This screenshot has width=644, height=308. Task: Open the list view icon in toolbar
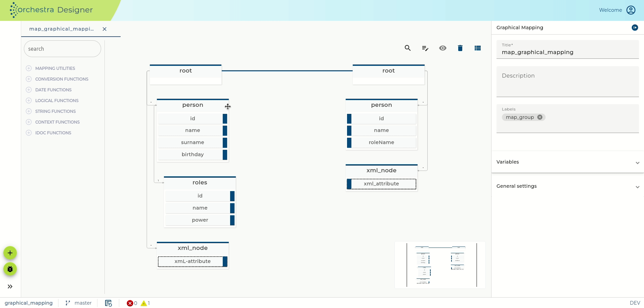pyautogui.click(x=478, y=48)
